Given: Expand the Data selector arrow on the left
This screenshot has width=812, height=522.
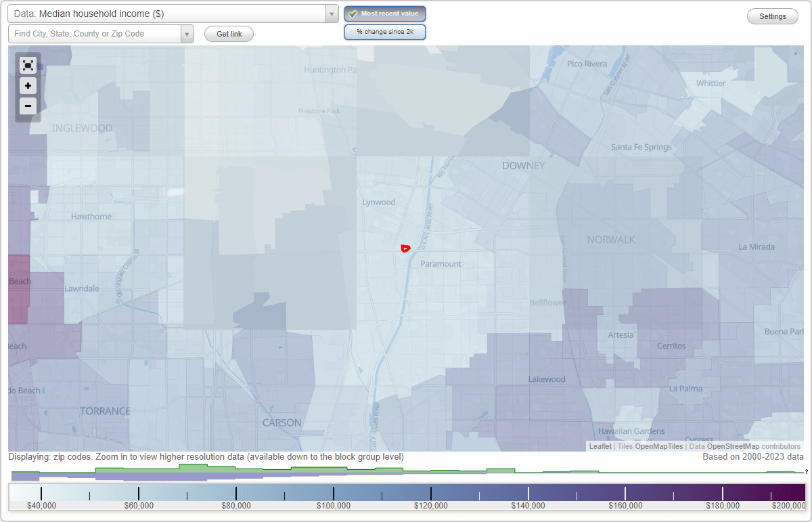Looking at the screenshot, I should click(x=331, y=14).
